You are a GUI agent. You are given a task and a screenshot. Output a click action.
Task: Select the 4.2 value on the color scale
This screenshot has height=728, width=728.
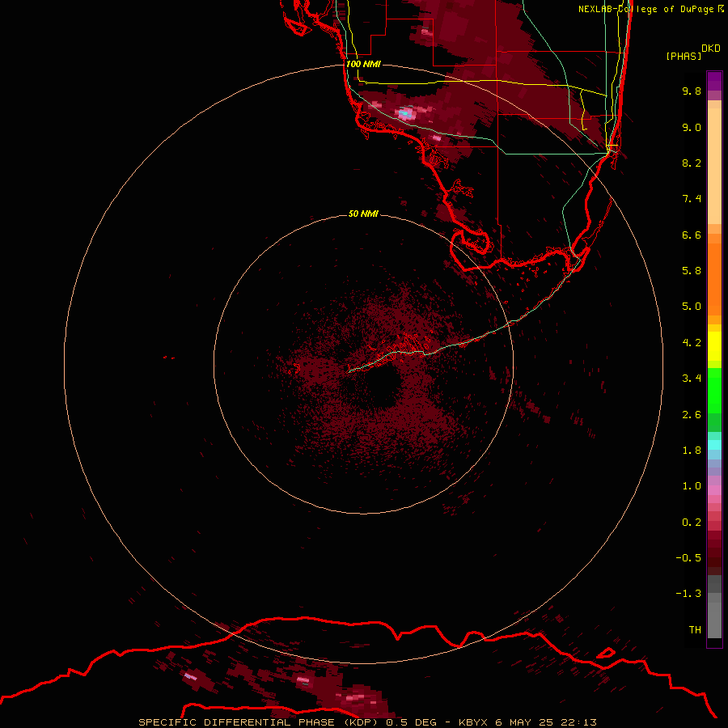point(692,343)
